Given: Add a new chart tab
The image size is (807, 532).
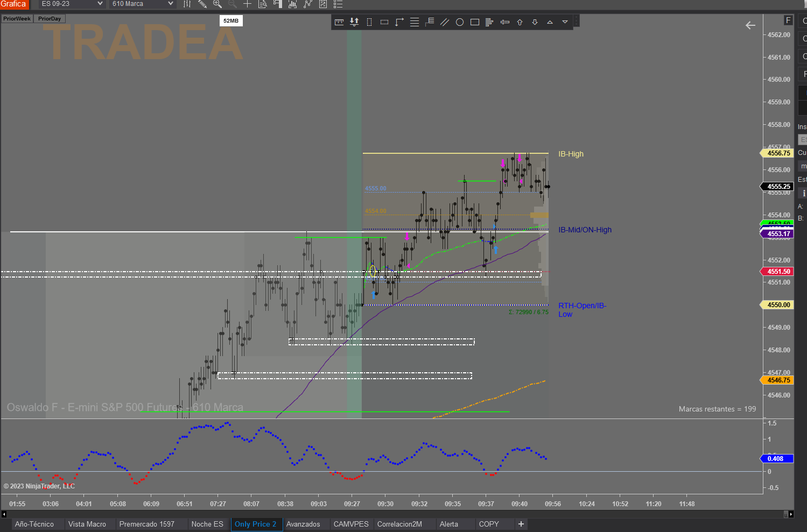Looking at the screenshot, I should click(521, 524).
